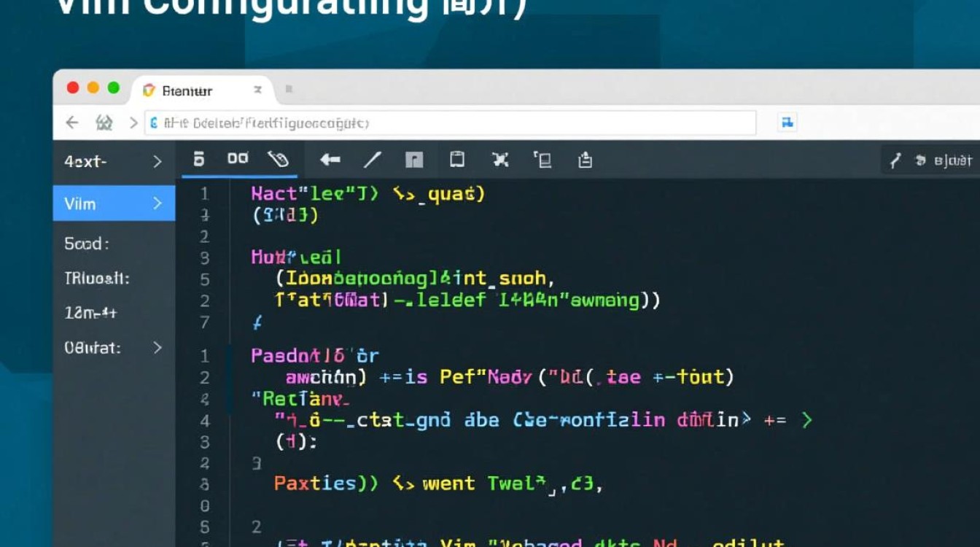
Task: Click the duplicate squares icon in toolbar
Action: tap(542, 160)
